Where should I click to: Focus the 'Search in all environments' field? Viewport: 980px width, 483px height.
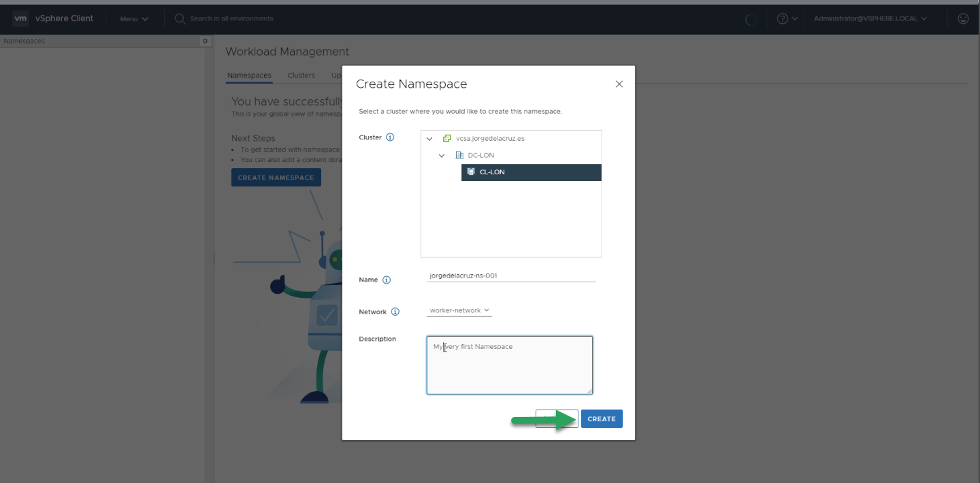tap(231, 18)
